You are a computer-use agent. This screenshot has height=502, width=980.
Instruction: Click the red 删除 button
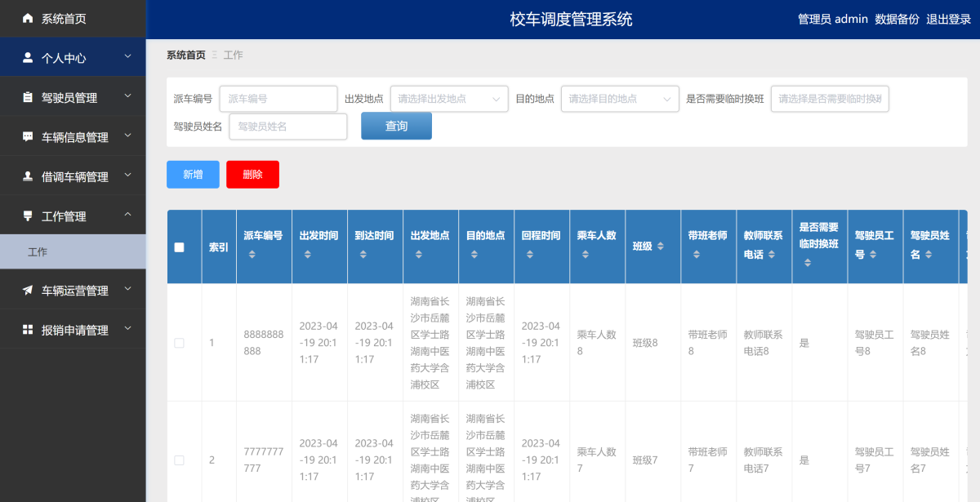[x=252, y=175]
